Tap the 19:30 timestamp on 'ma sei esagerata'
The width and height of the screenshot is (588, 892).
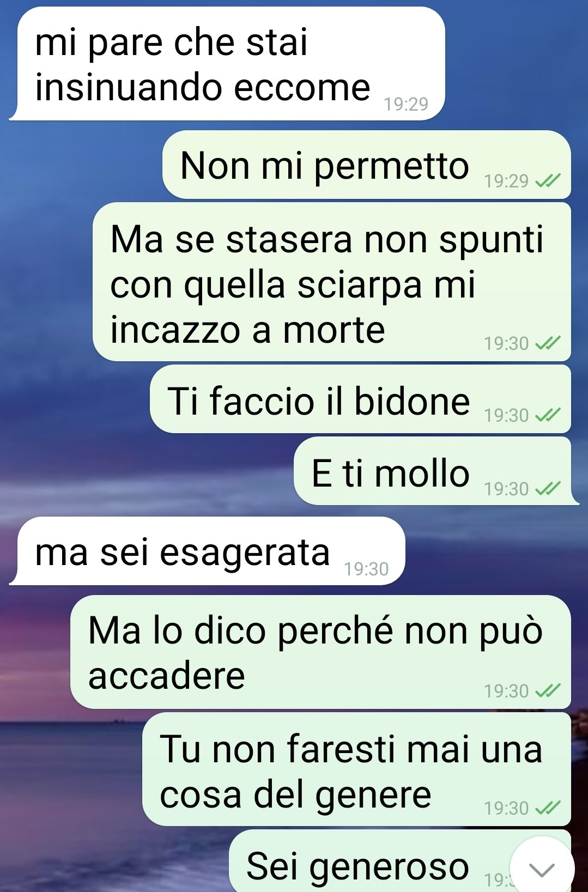coord(366,569)
